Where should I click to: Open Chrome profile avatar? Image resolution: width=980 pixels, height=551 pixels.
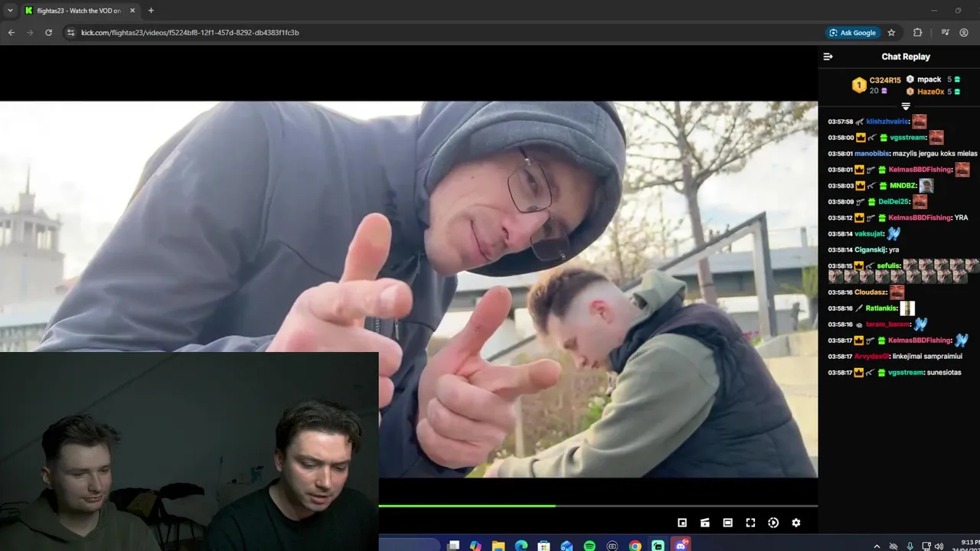click(964, 33)
